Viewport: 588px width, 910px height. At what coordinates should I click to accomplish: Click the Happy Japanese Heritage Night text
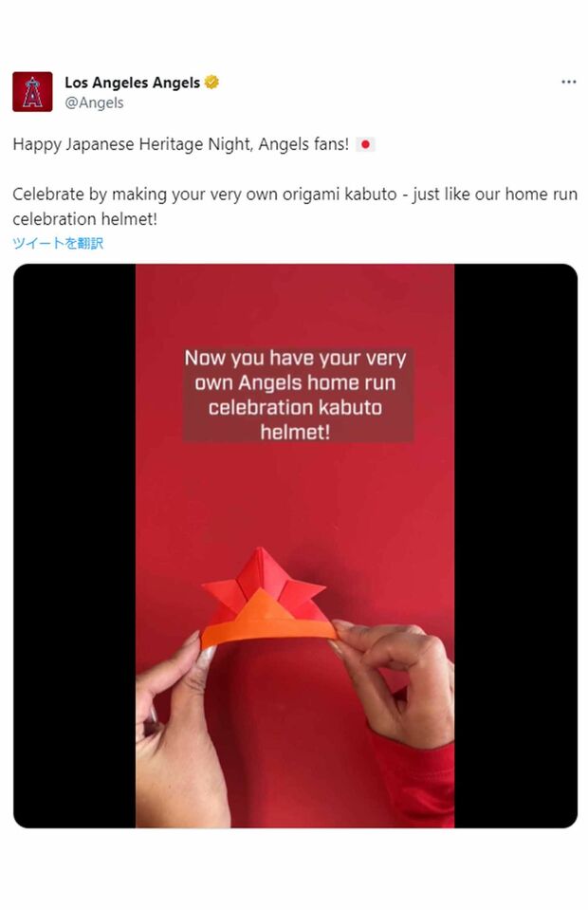pyautogui.click(x=181, y=144)
